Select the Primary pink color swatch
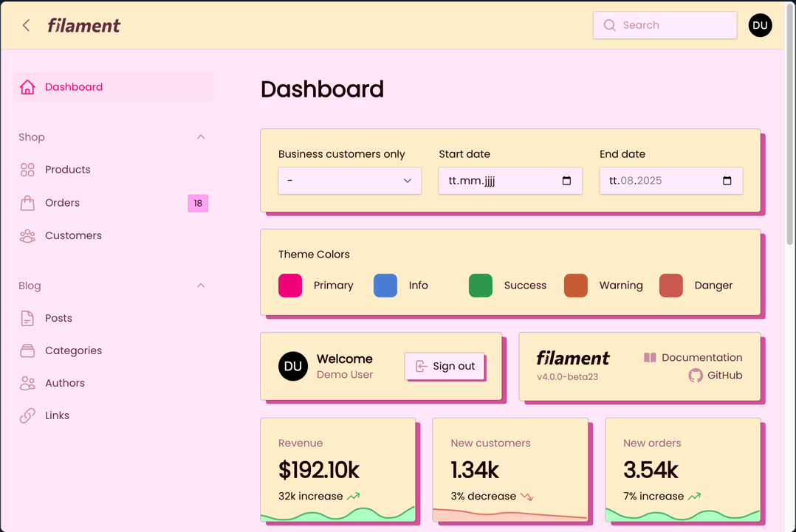Viewport: 796px width, 532px height. coord(290,286)
